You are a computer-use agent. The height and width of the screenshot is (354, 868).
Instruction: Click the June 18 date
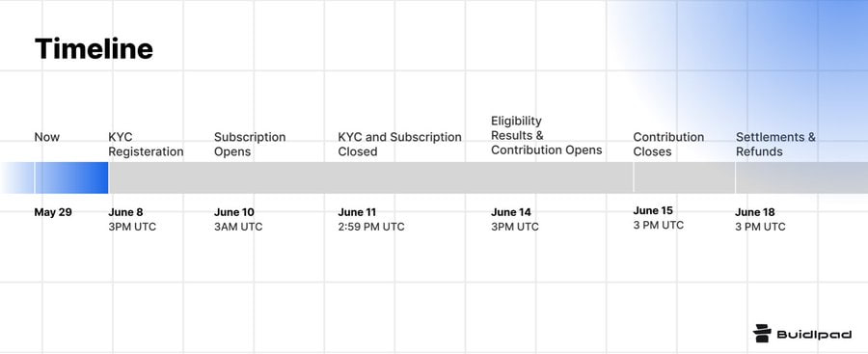coord(755,212)
